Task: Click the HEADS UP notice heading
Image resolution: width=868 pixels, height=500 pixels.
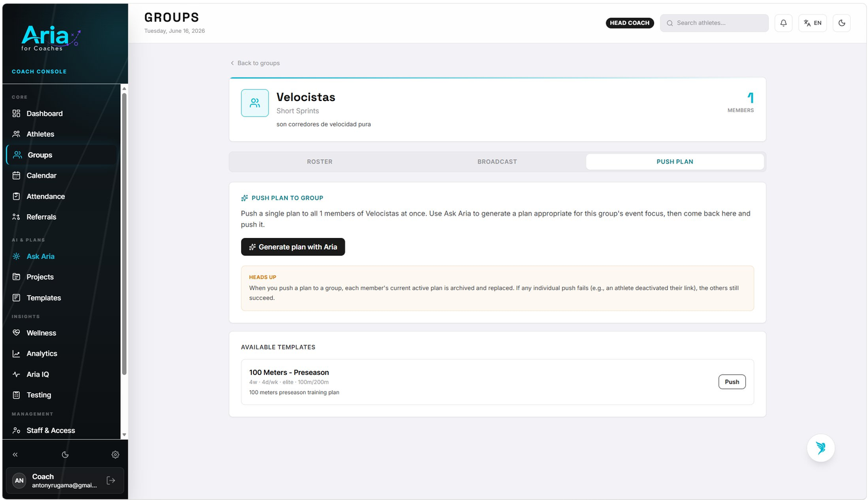Action: [263, 277]
